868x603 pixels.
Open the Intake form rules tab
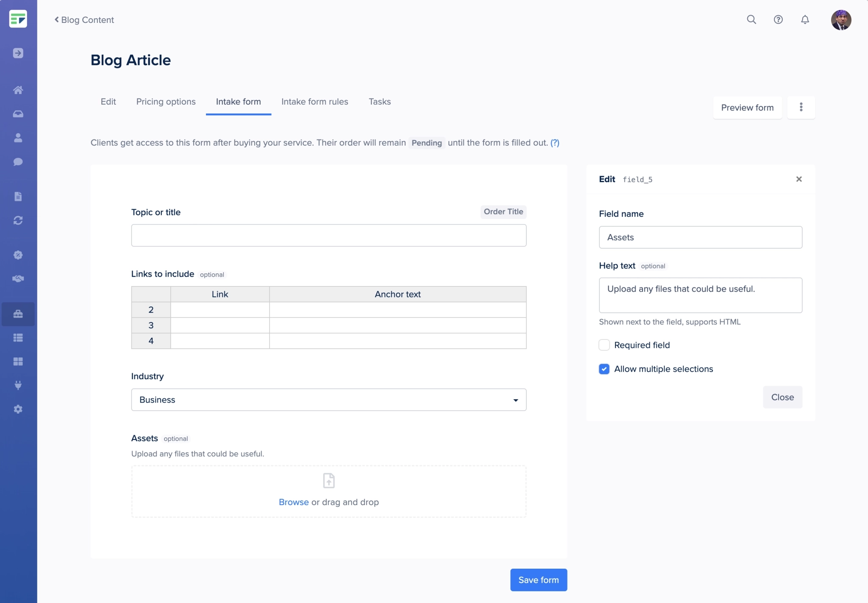click(x=314, y=102)
